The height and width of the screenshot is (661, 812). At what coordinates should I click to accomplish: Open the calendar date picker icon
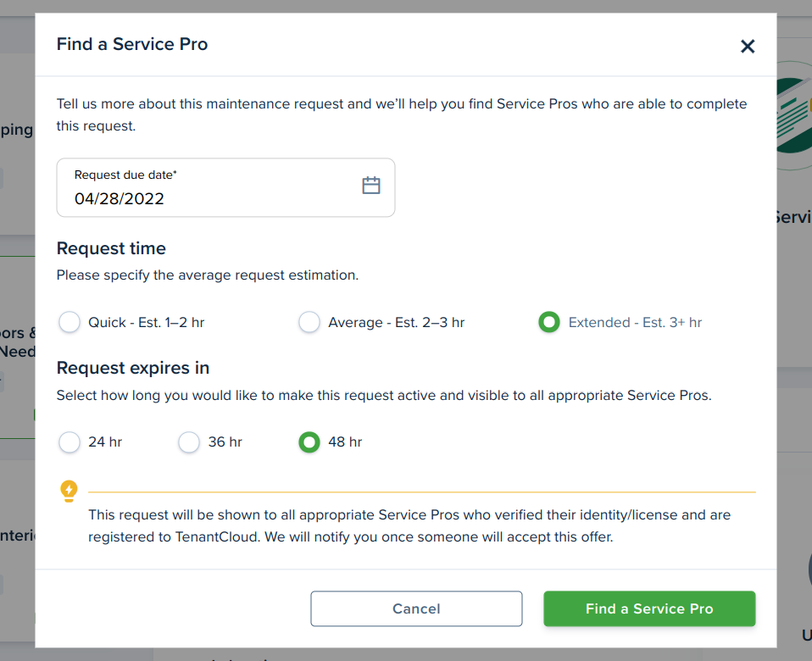tap(371, 186)
